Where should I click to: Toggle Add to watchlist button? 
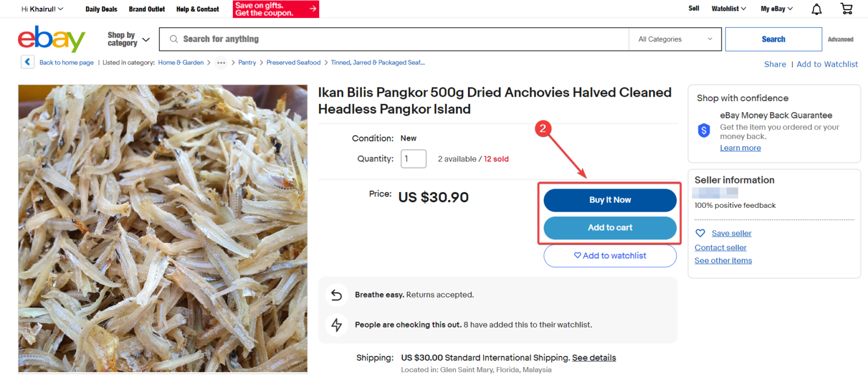pyautogui.click(x=610, y=256)
